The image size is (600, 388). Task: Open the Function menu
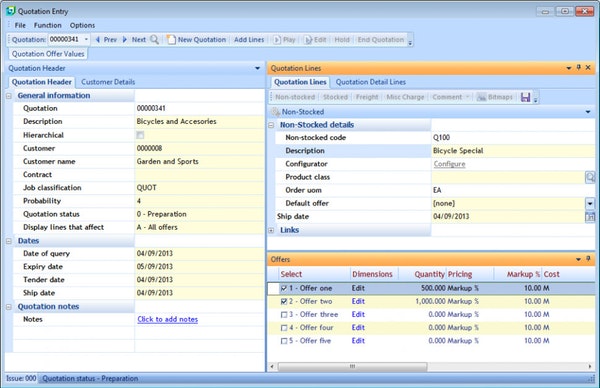pos(47,25)
